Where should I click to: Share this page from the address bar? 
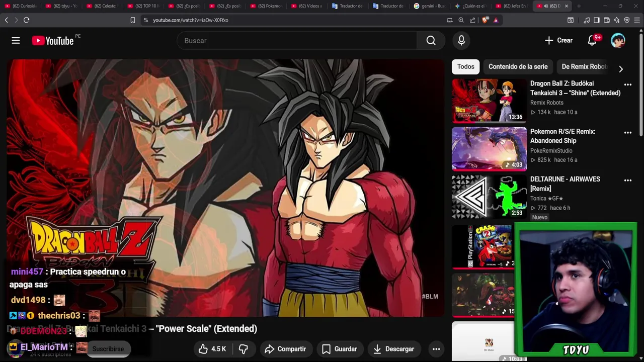coord(472,20)
